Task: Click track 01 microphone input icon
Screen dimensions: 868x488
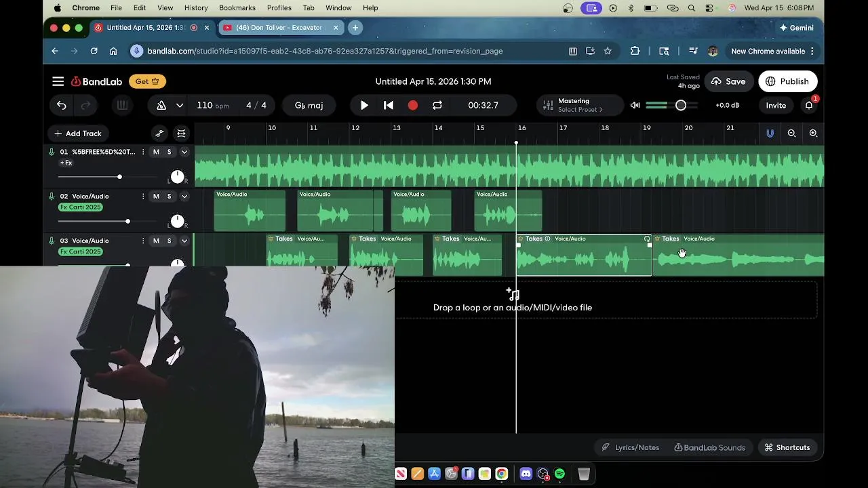Action: [x=52, y=152]
